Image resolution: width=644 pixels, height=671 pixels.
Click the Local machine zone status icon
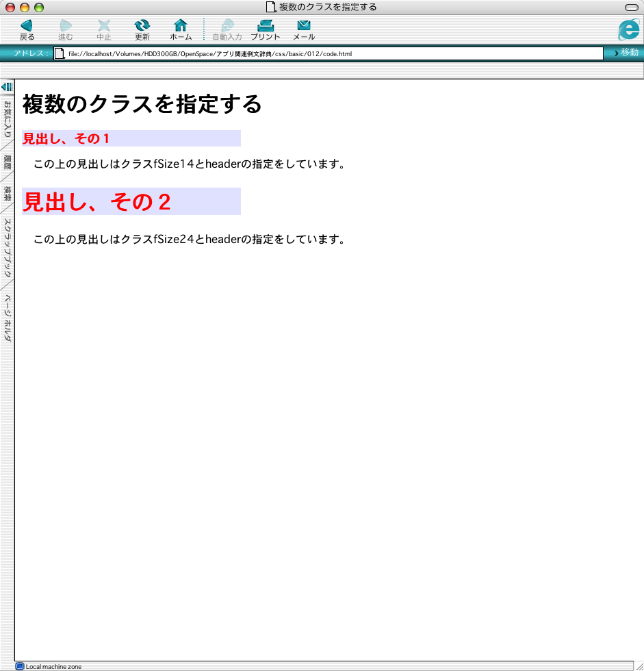pos(20,666)
